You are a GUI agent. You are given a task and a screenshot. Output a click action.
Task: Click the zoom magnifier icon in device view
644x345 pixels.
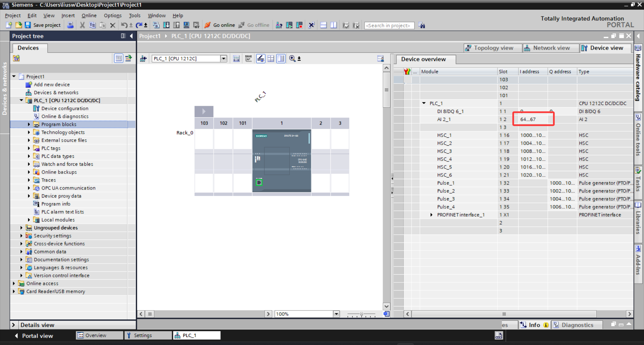click(292, 59)
